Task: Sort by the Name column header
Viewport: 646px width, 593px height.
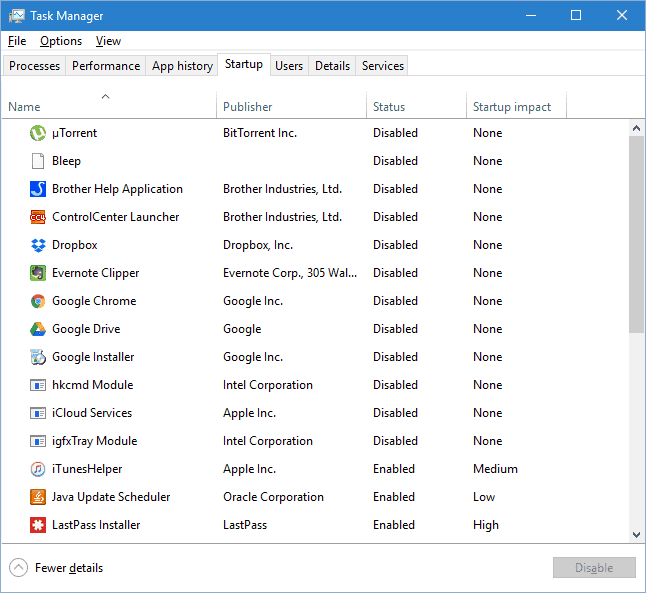Action: click(x=109, y=105)
